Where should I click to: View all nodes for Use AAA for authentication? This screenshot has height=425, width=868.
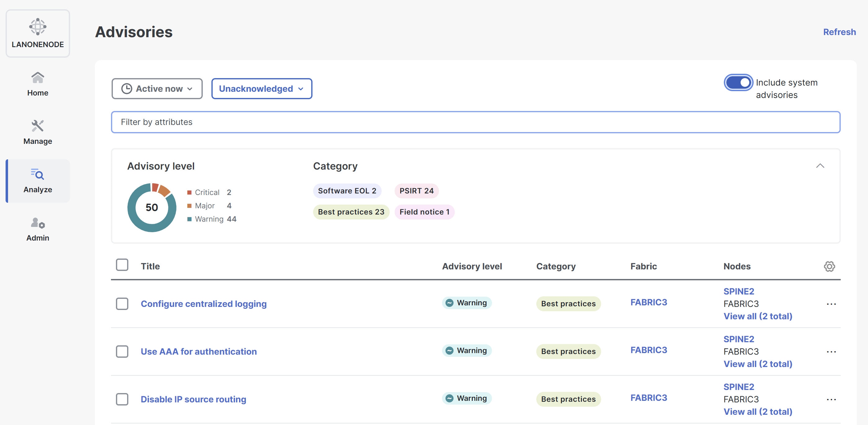pyautogui.click(x=758, y=364)
